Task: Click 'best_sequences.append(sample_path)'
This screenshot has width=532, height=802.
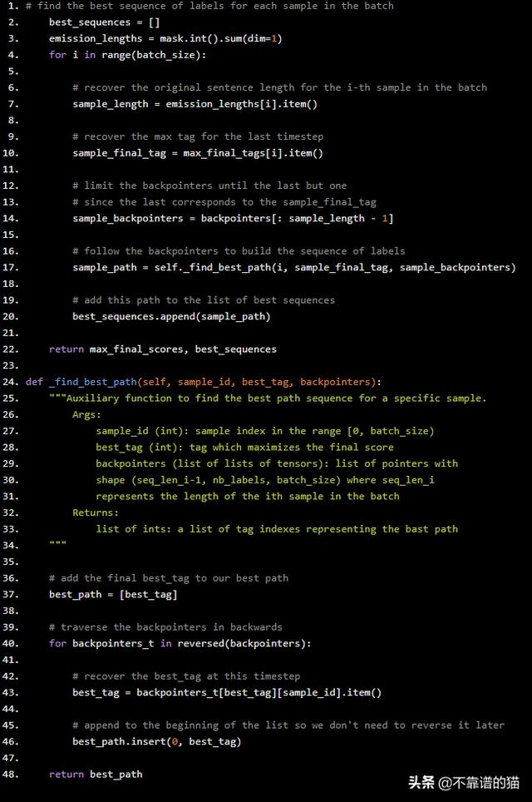Action: coord(171,316)
